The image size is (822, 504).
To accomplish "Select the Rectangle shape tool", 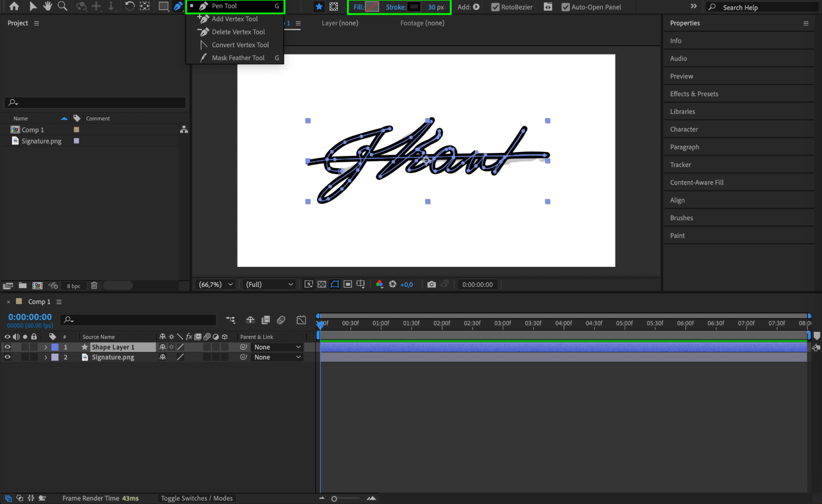I will coord(163,6).
